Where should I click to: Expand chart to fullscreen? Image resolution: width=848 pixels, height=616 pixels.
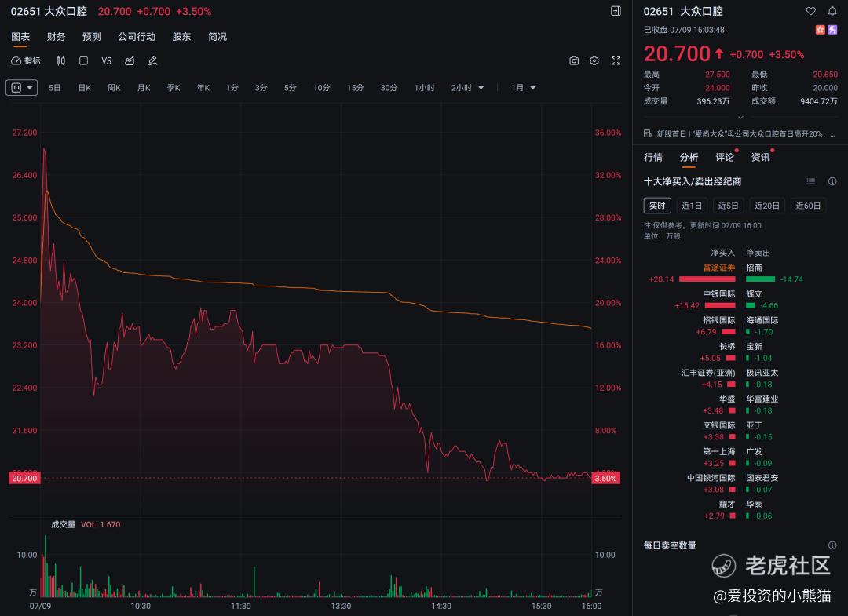tap(616, 60)
